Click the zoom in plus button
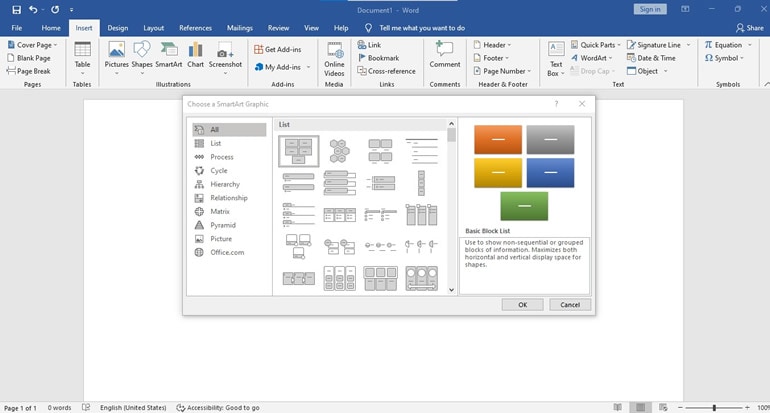Screen dimensions: 770x413 click(x=747, y=408)
